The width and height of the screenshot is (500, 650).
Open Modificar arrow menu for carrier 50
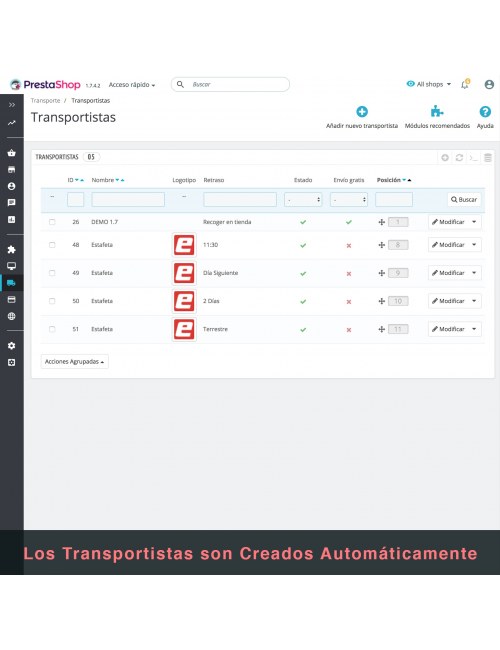tap(474, 301)
